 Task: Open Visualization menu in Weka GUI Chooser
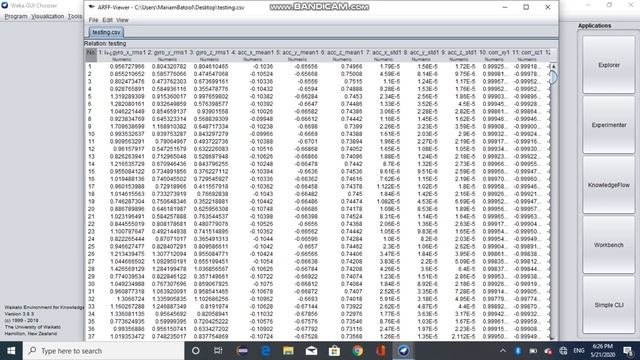(x=47, y=16)
